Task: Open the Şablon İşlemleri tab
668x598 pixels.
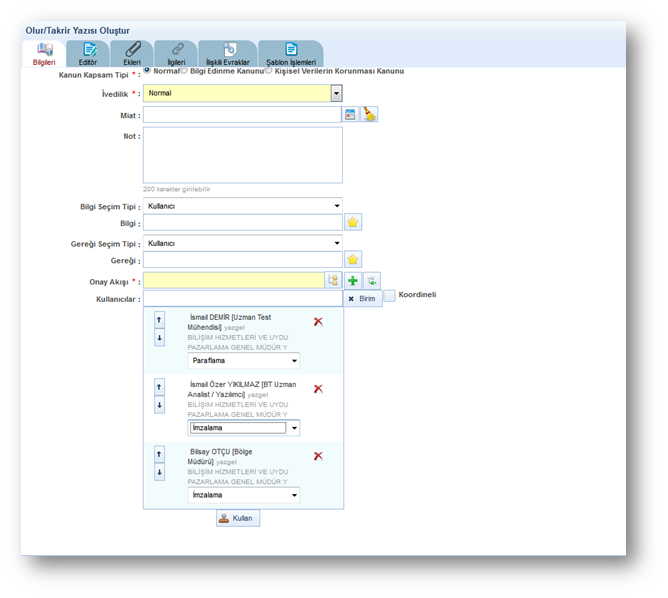Action: point(291,54)
